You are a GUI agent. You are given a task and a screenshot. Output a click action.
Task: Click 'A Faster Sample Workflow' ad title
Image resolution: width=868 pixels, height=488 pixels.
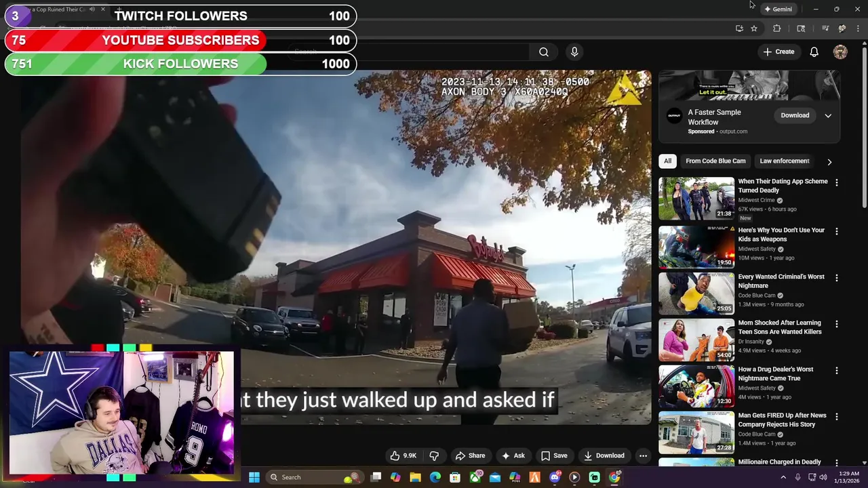[714, 117]
